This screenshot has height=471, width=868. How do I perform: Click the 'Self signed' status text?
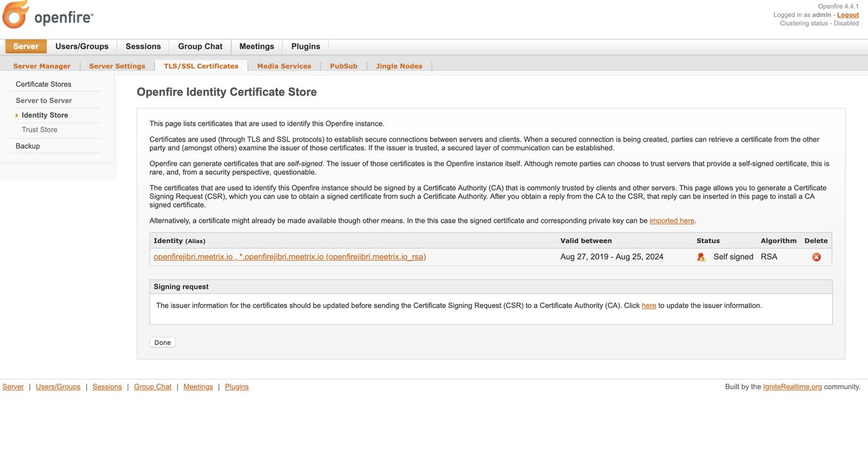point(733,257)
